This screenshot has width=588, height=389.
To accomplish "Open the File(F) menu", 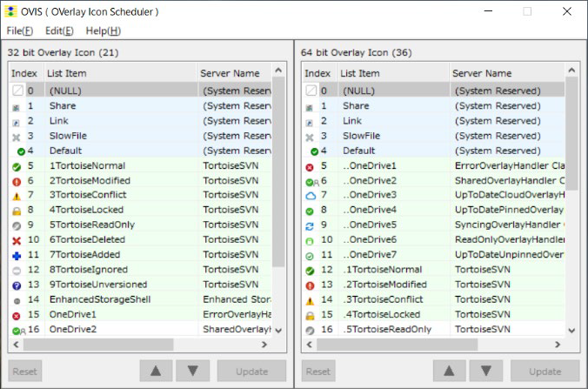I will (x=20, y=30).
